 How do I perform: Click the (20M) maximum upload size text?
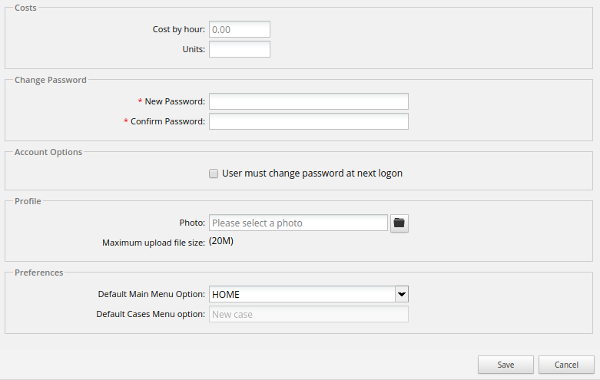point(221,241)
